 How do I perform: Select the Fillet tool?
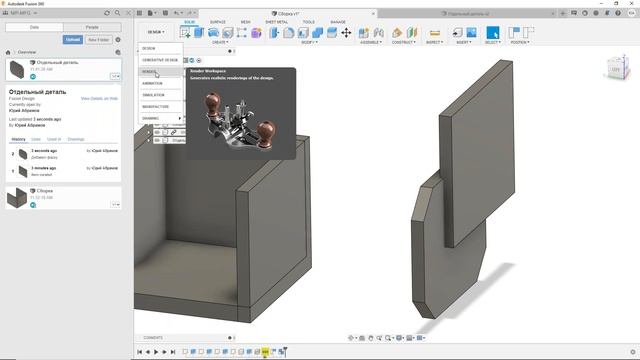289,33
